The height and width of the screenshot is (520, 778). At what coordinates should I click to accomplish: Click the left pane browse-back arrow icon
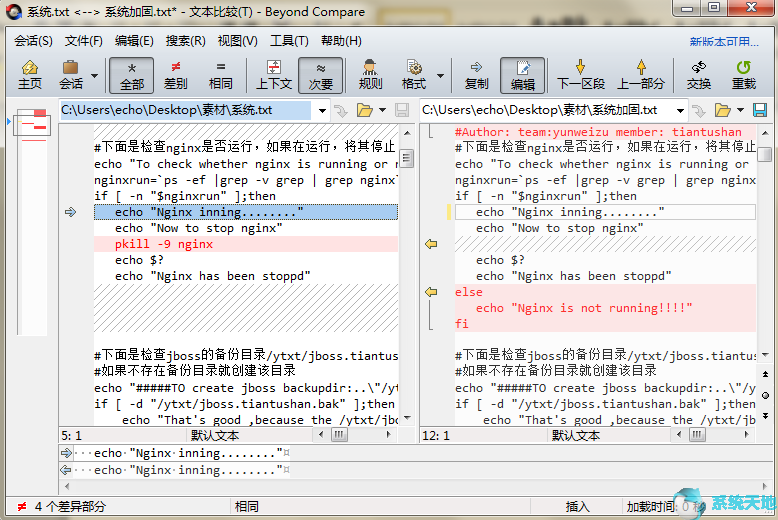click(341, 111)
